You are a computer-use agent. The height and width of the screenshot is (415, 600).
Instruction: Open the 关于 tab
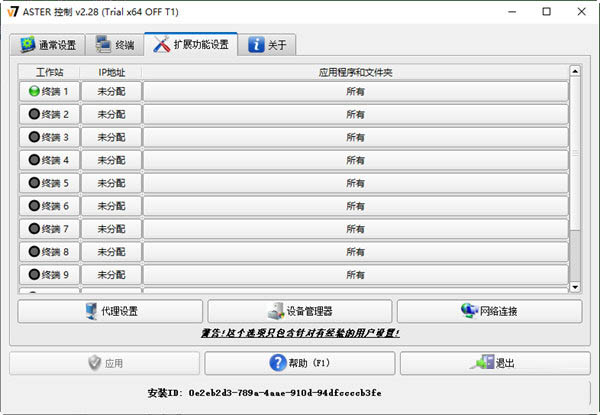pyautogui.click(x=268, y=45)
